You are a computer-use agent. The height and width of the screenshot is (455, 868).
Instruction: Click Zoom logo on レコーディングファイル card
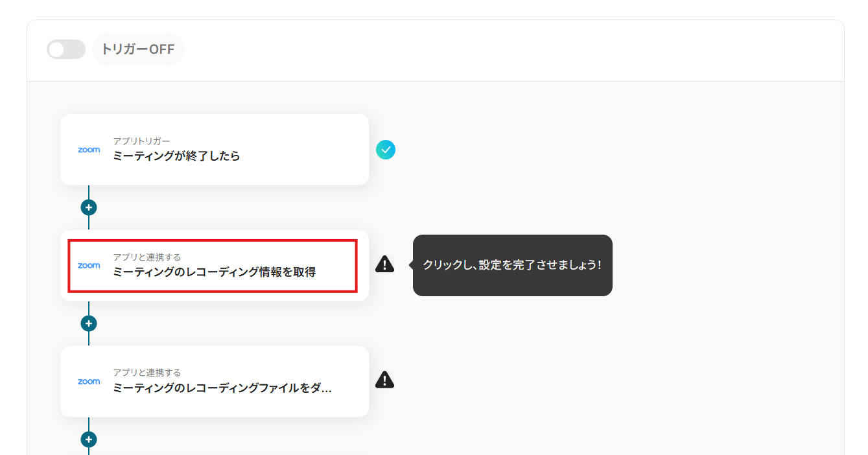coord(89,382)
